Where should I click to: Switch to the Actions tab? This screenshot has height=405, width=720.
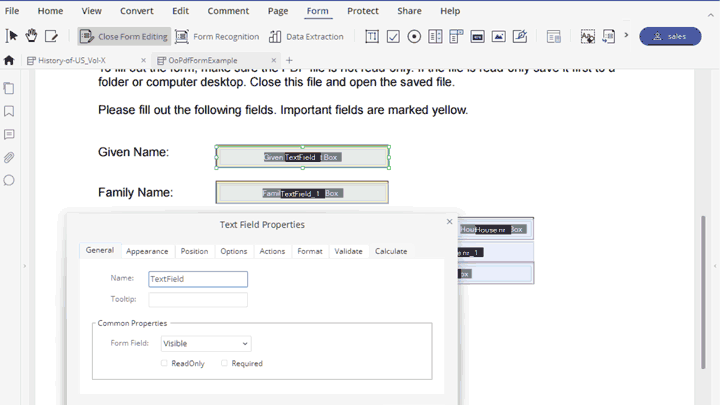[x=272, y=251]
